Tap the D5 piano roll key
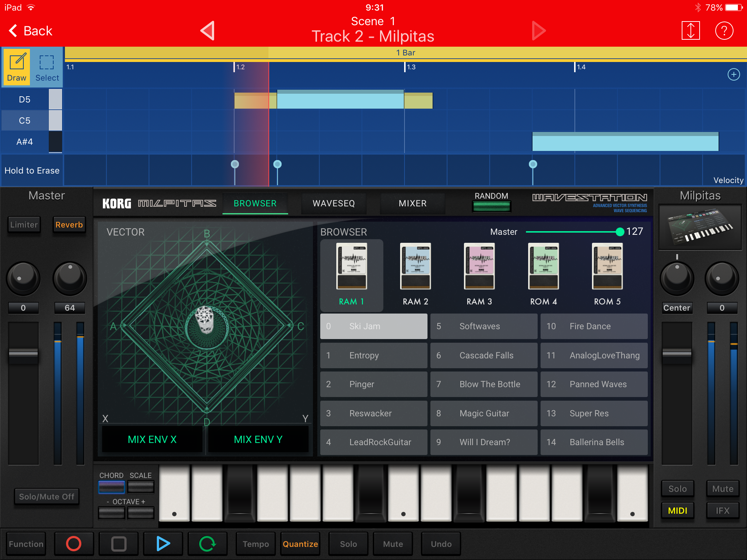This screenshot has width=747, height=560. pyautogui.click(x=31, y=99)
